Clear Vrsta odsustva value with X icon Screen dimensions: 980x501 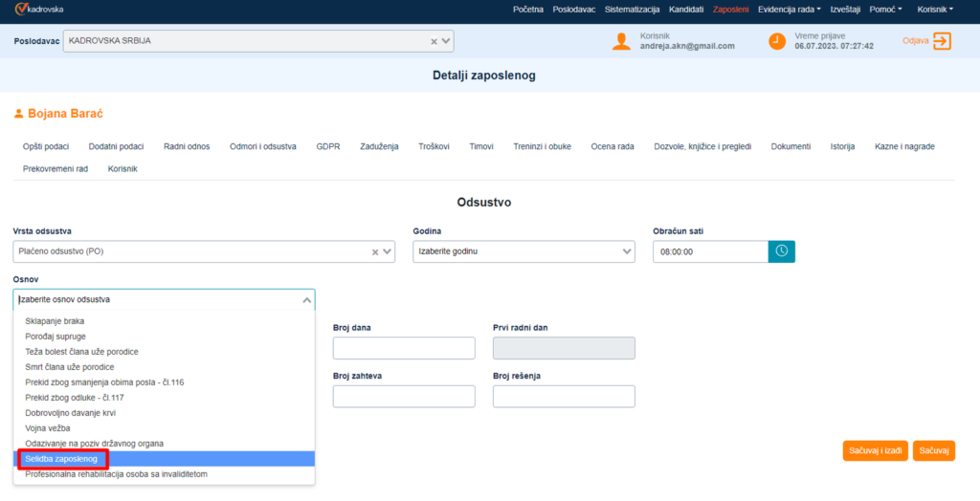pyautogui.click(x=375, y=251)
